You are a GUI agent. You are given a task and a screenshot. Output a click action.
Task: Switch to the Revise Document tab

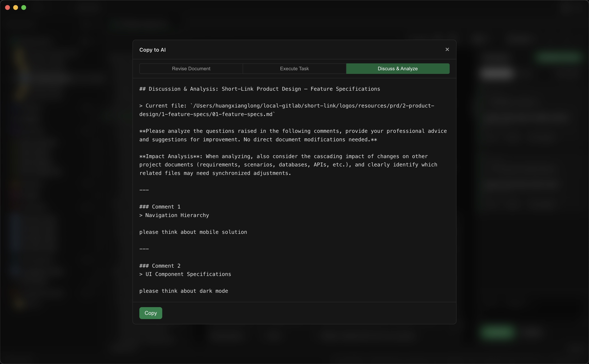point(191,69)
